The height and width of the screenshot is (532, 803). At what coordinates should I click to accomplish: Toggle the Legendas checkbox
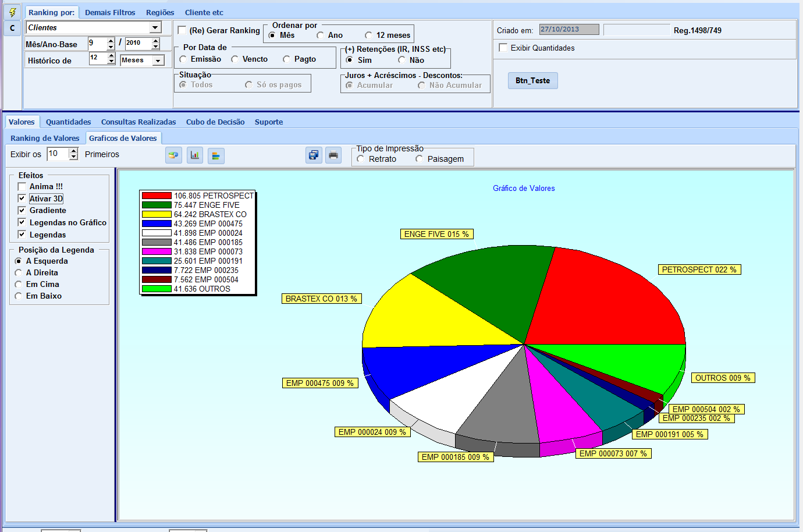tap(22, 235)
